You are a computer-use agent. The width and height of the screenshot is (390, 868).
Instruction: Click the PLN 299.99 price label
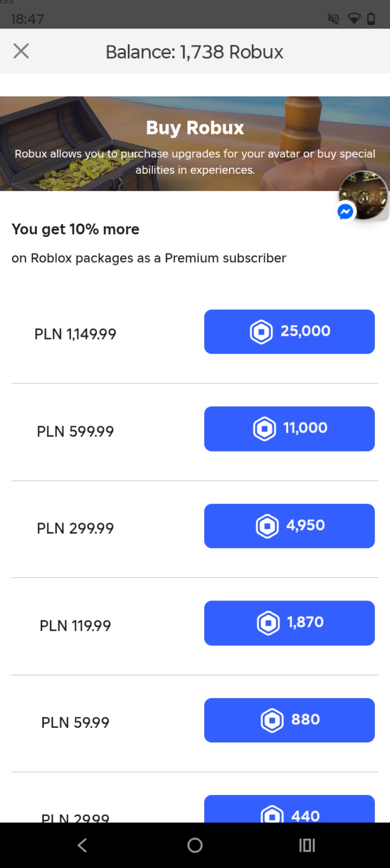tap(75, 528)
